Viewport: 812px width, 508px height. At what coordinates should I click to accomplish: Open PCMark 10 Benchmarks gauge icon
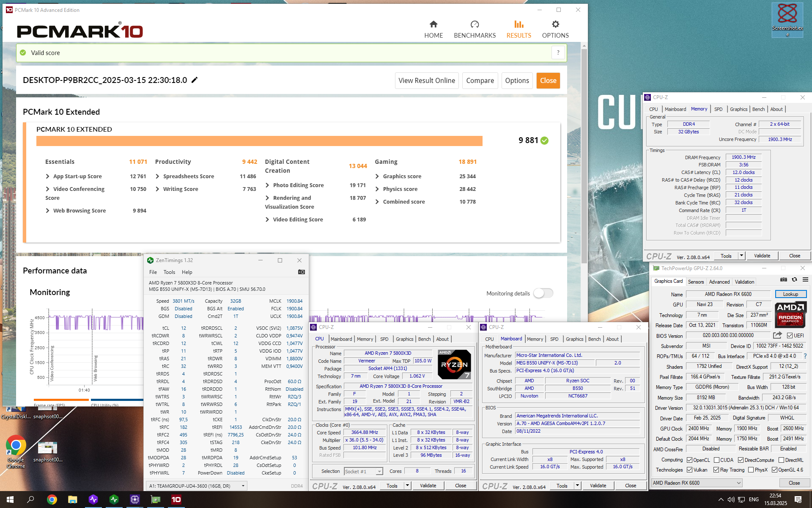pyautogui.click(x=475, y=24)
